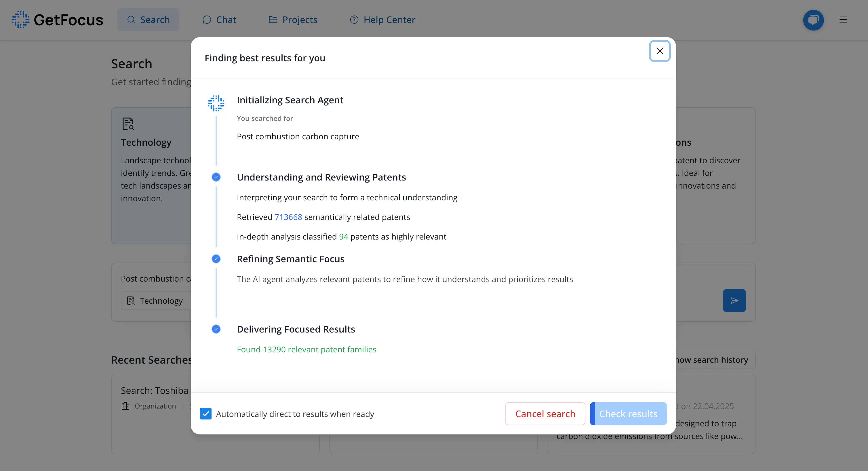Viewport: 868px width, 471px height.
Task: Click the Technology card document-search icon
Action: tap(128, 124)
